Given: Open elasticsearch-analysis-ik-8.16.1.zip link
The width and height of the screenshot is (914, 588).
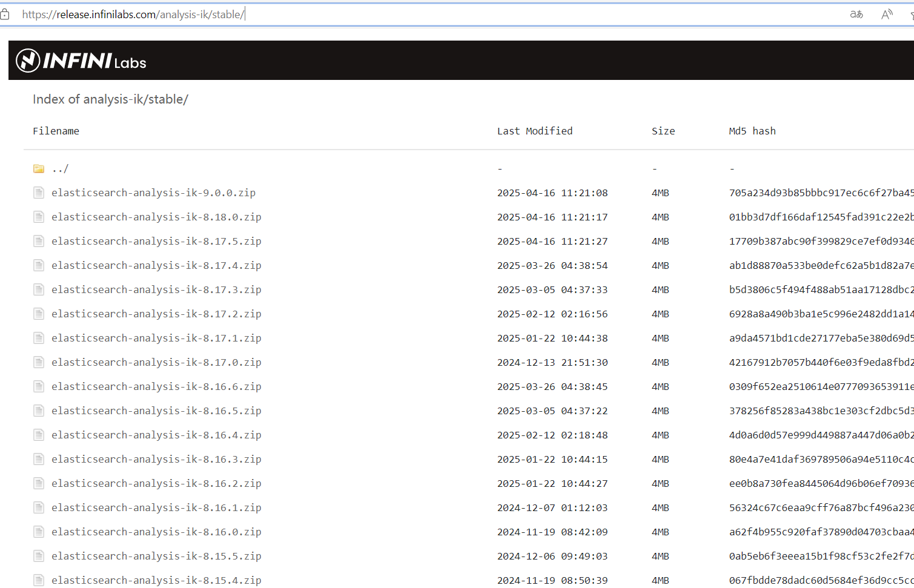Looking at the screenshot, I should tap(156, 507).
